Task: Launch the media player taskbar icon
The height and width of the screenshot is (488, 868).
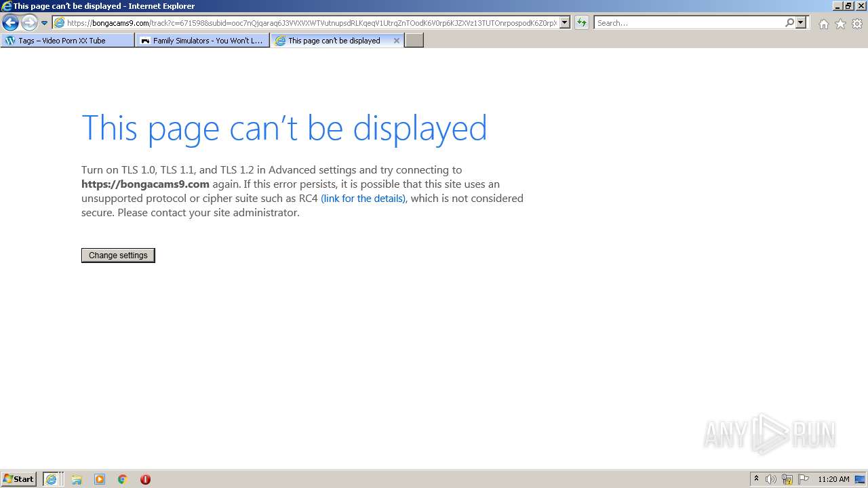Action: [x=100, y=479]
